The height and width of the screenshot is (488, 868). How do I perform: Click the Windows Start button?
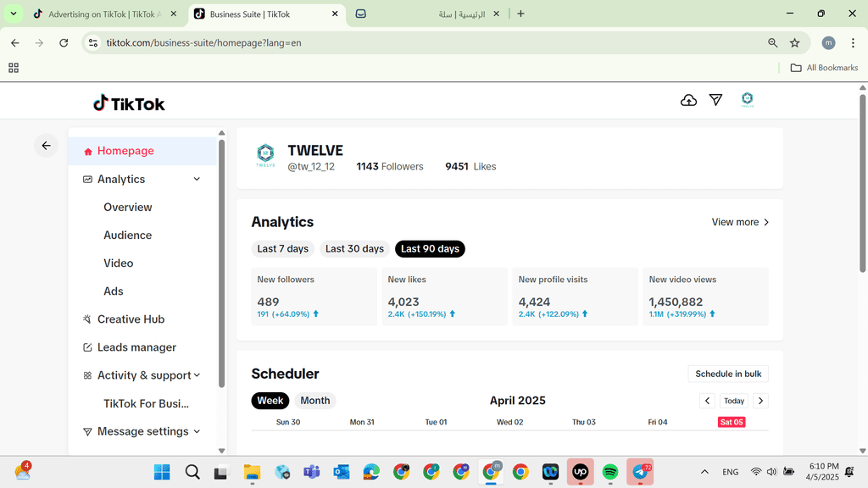pyautogui.click(x=162, y=472)
